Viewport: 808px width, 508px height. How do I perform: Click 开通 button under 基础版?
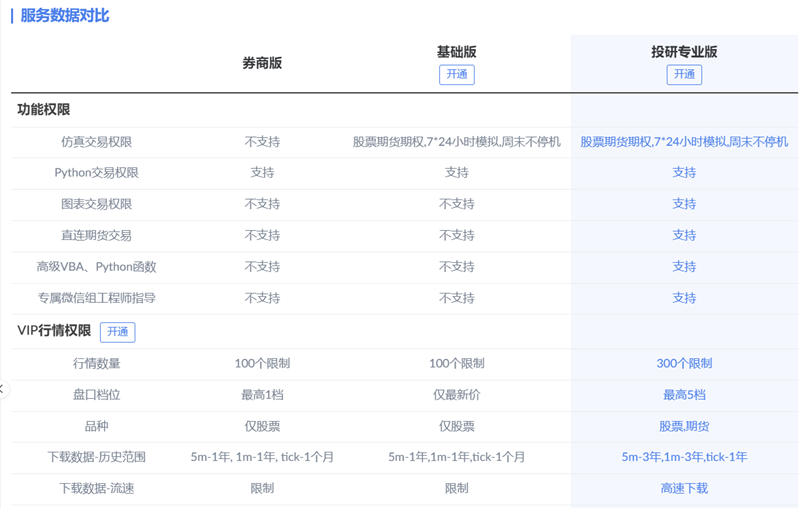click(x=456, y=74)
